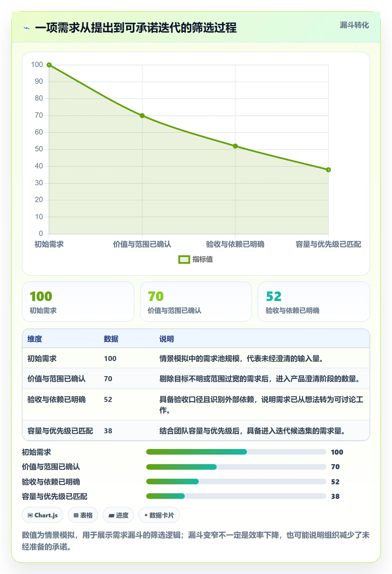Select table cell 容量与优先级已匹配

pyautogui.click(x=60, y=431)
